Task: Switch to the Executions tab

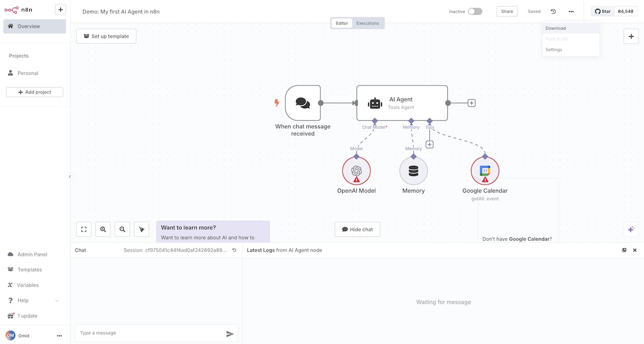Action: (x=367, y=23)
